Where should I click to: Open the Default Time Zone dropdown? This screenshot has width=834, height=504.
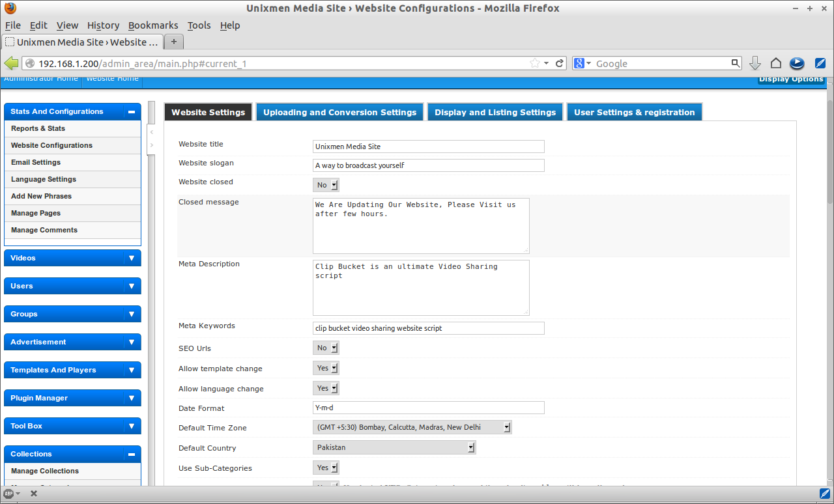412,427
